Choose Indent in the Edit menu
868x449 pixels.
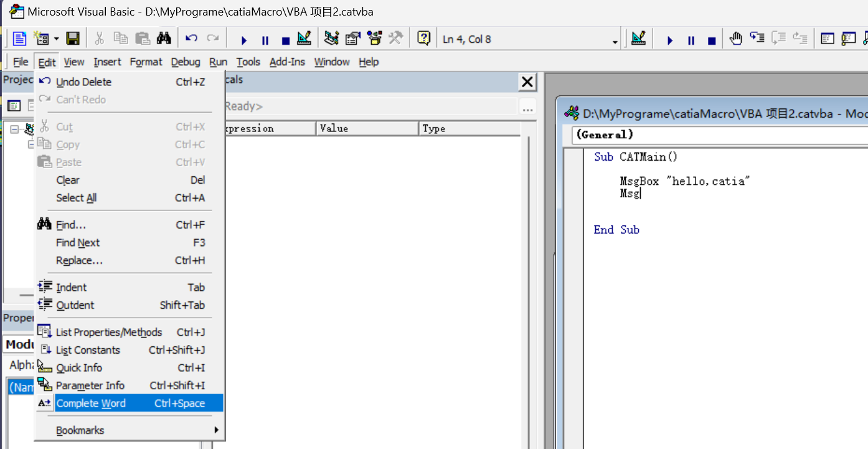pyautogui.click(x=130, y=287)
